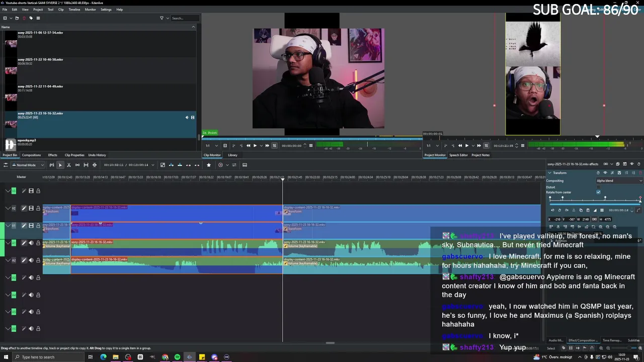
Task: Hide video track V2
Action: (31, 208)
